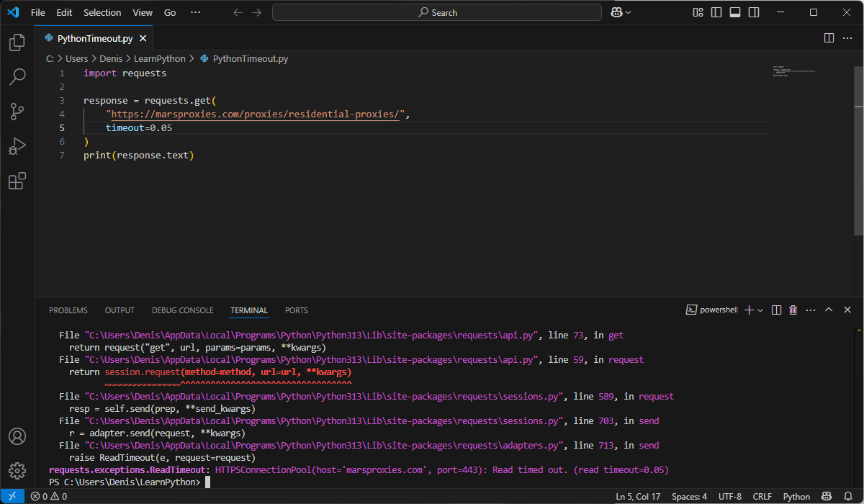Screen dimensions: 864x504
Task: Click the marsproxies URL string in code
Action: 256,114
